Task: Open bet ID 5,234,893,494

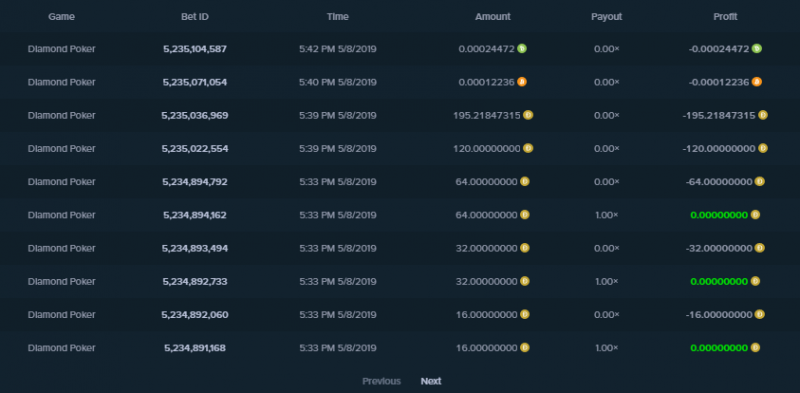Action: pos(195,248)
